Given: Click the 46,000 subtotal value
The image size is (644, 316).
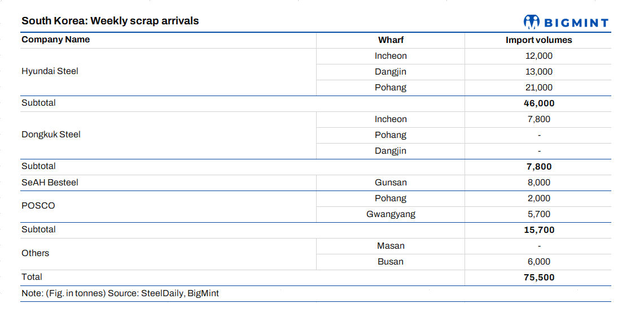Looking at the screenshot, I should [x=539, y=103].
